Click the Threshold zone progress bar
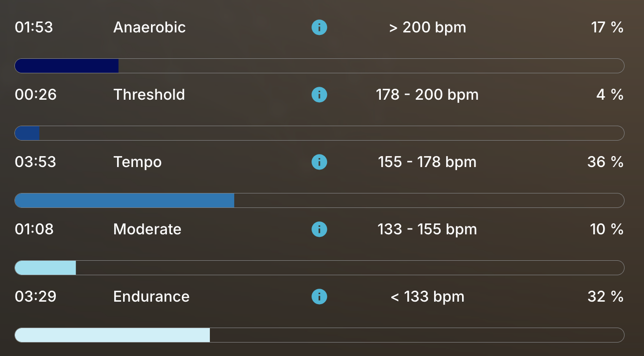Screen dimensions: 644x356 [x=319, y=133]
